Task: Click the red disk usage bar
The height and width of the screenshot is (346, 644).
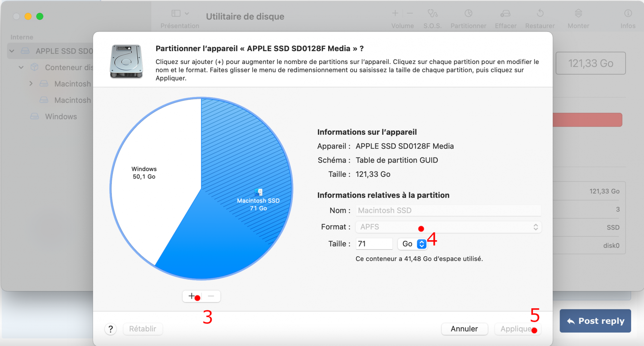Action: (x=587, y=120)
